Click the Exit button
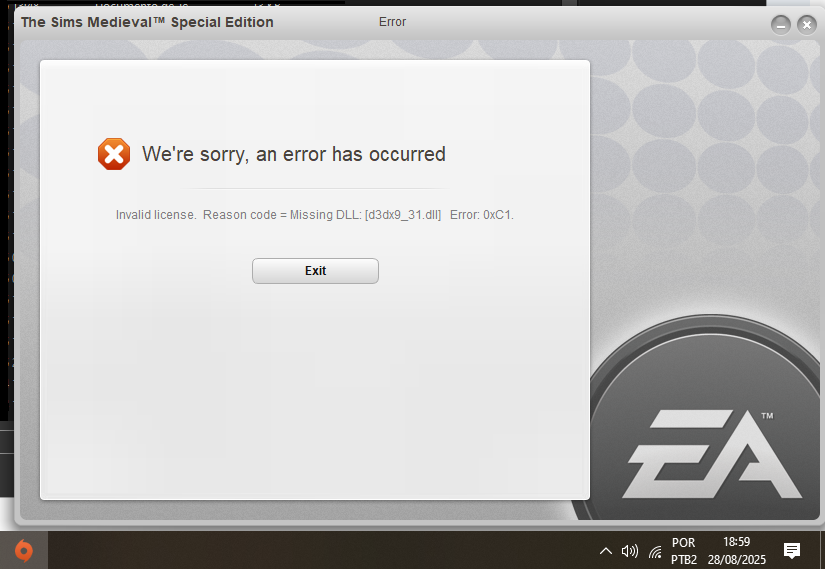 coord(315,271)
